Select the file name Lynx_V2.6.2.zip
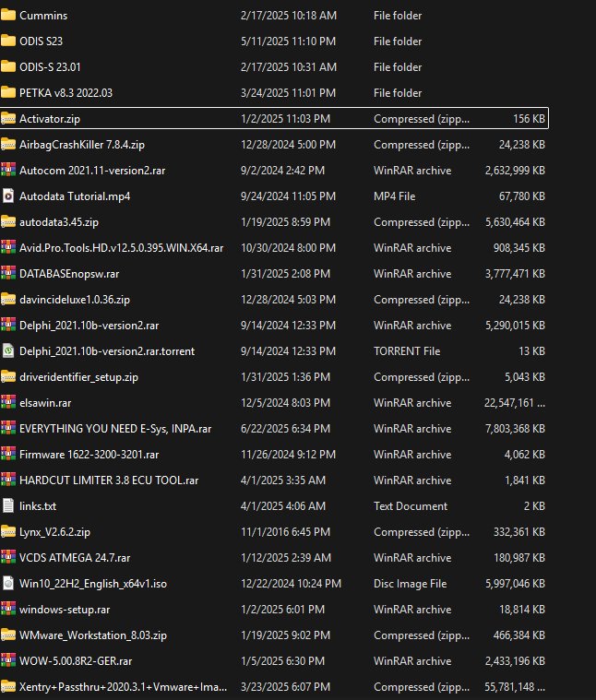Image resolution: width=596 pixels, height=700 pixels. (54, 532)
